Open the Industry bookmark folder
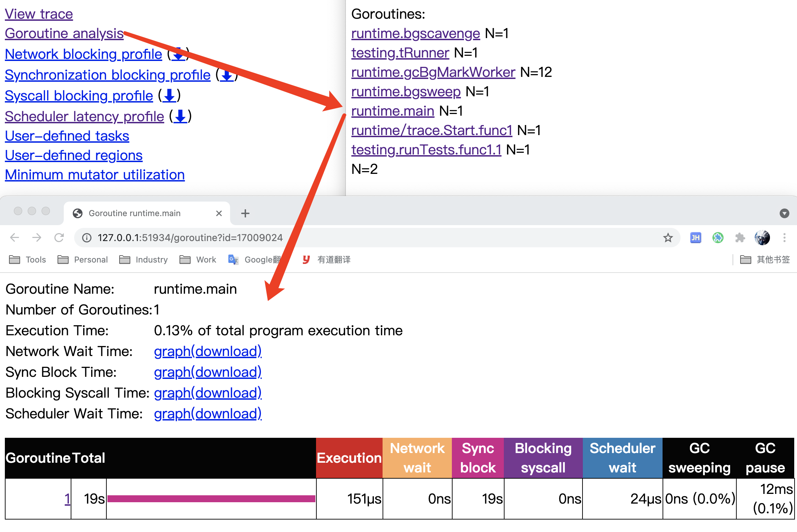Image resolution: width=797 pixels, height=532 pixels. click(144, 259)
